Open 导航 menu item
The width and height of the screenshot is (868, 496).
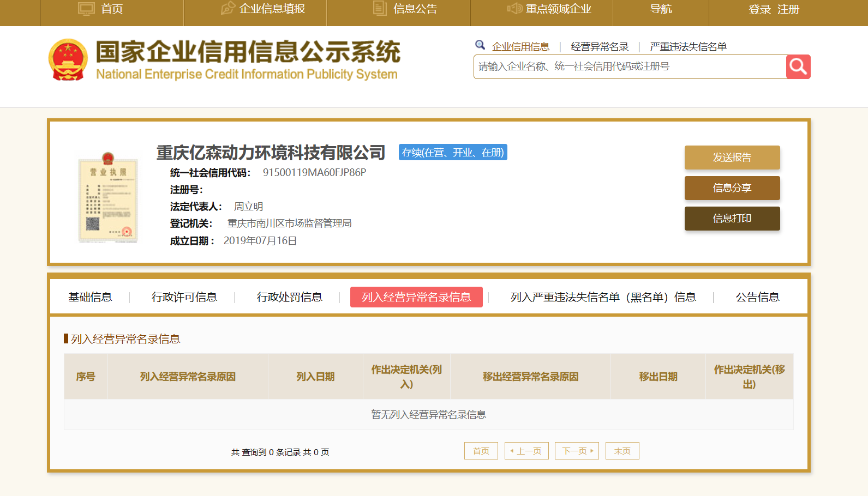click(x=661, y=9)
